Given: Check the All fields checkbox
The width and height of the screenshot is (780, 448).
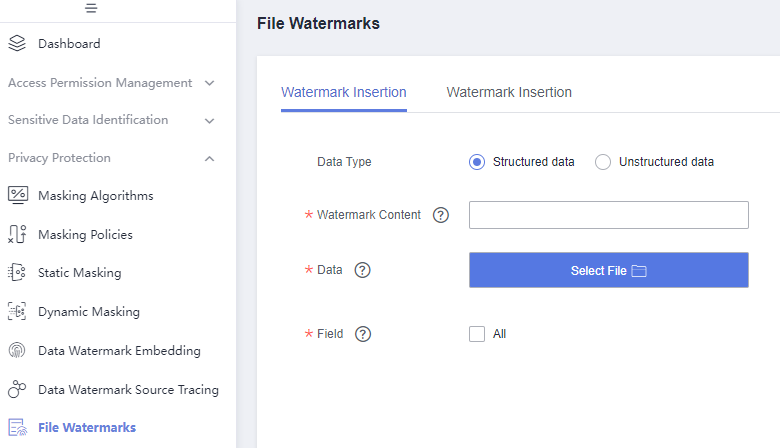Looking at the screenshot, I should point(477,334).
